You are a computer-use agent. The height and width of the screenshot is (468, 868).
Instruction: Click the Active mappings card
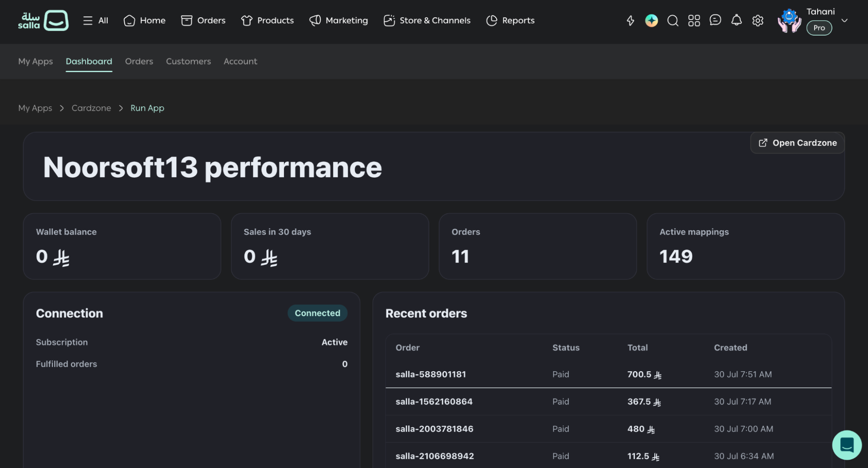coord(746,246)
